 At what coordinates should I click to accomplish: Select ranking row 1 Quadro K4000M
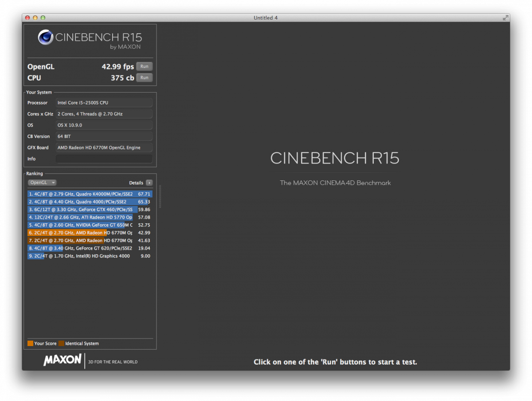90,194
